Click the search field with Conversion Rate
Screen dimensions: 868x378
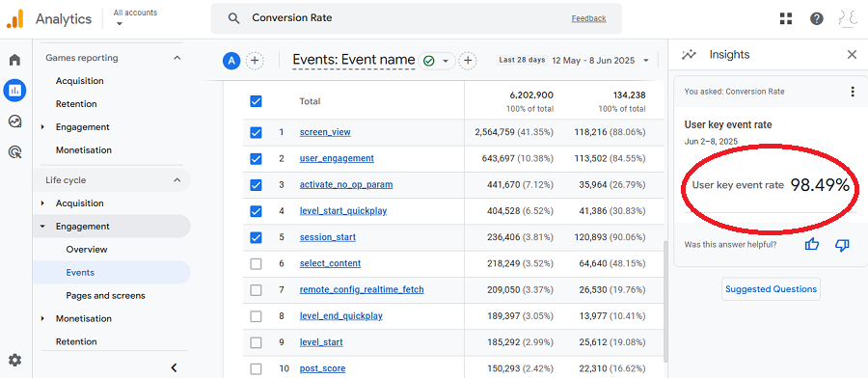tap(416, 18)
